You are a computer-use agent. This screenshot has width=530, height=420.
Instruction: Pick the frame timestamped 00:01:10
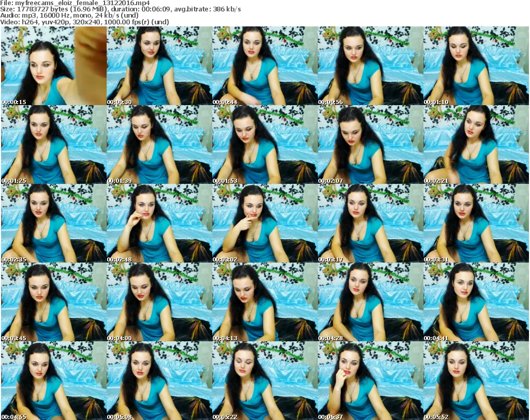pos(476,66)
